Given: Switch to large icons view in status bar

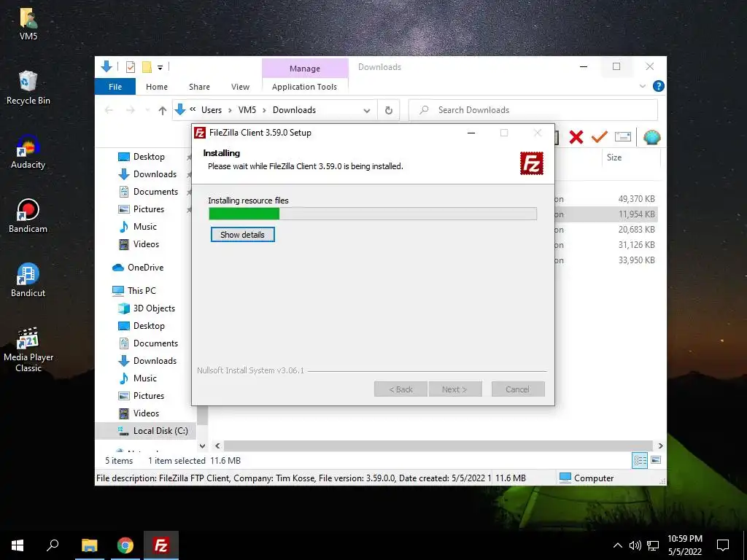Looking at the screenshot, I should tap(656, 460).
